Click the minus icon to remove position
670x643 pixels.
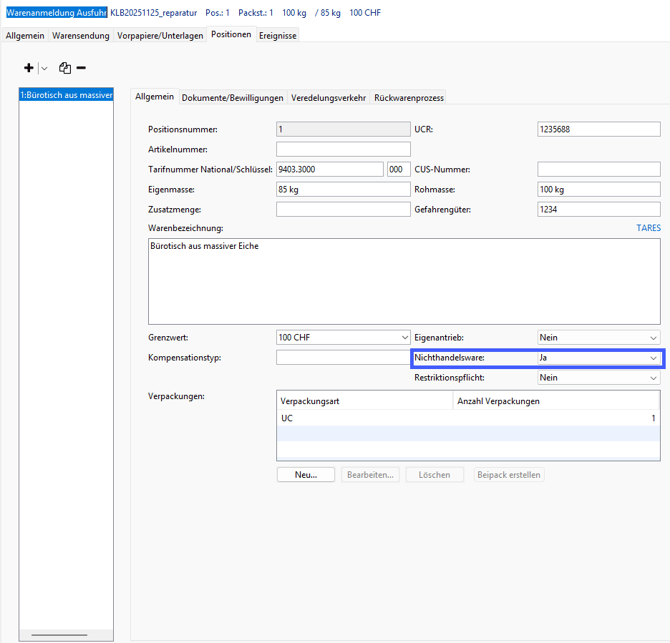(81, 68)
